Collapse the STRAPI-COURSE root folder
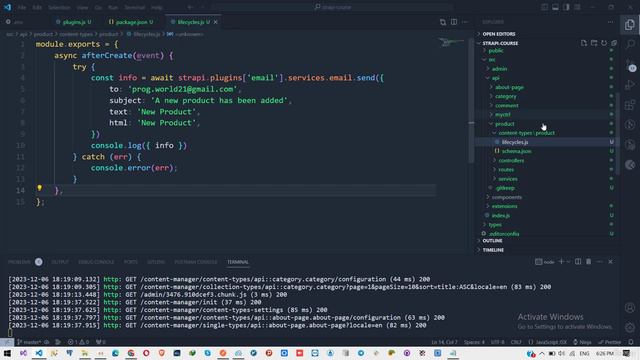640x360 pixels. [500, 43]
